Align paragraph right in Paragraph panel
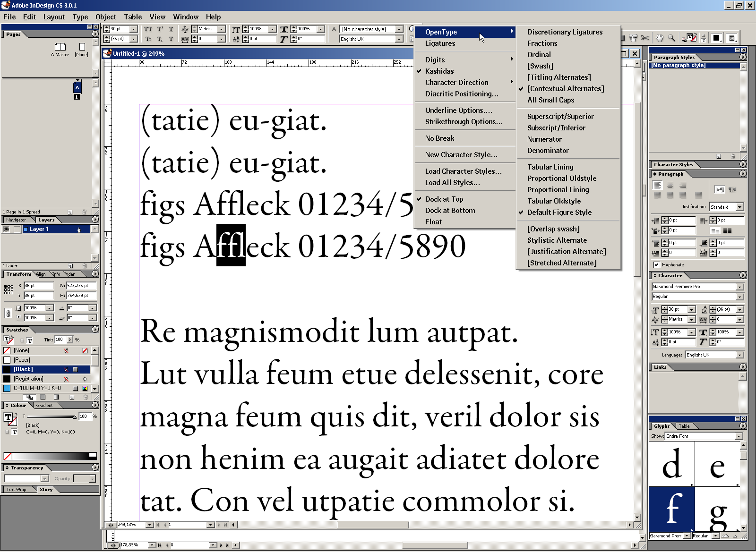 tap(683, 185)
